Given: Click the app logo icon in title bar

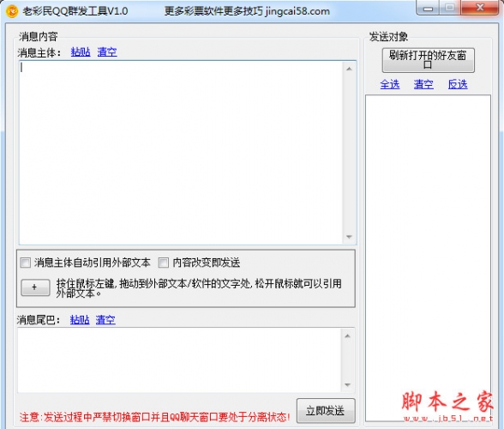Looking at the screenshot, I should coord(12,11).
